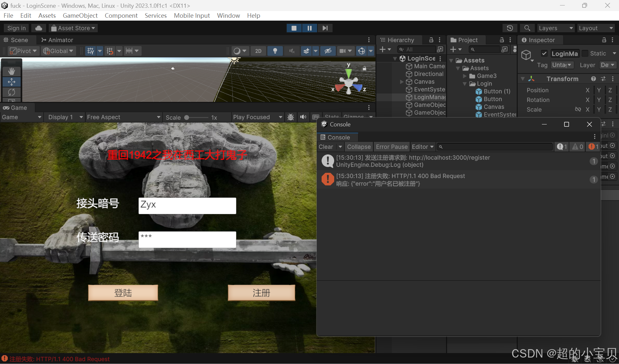Expand the Game3 folder
The height and width of the screenshot is (364, 619).
(x=465, y=76)
